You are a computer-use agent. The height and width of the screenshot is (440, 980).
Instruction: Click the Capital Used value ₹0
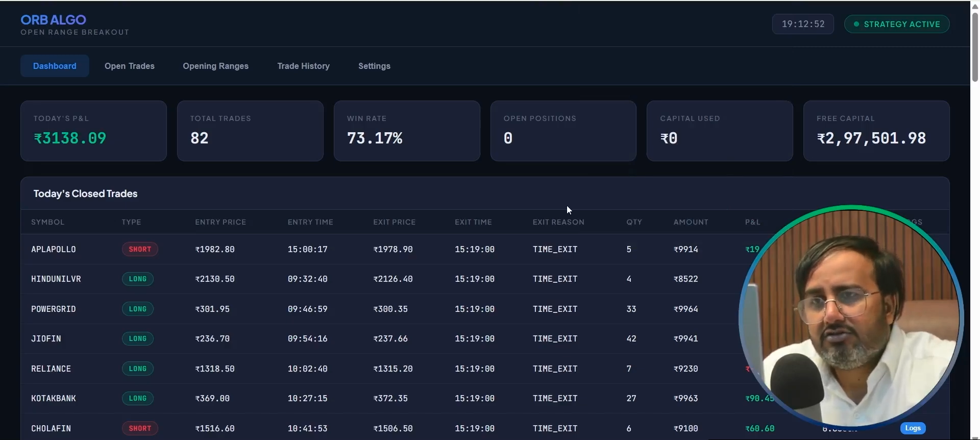tap(669, 138)
